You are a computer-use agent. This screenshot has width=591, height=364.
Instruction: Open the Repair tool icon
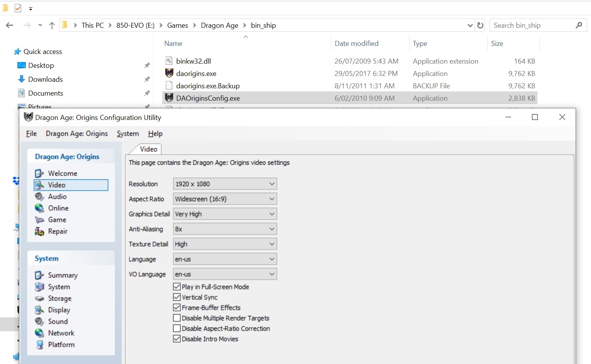(39, 231)
